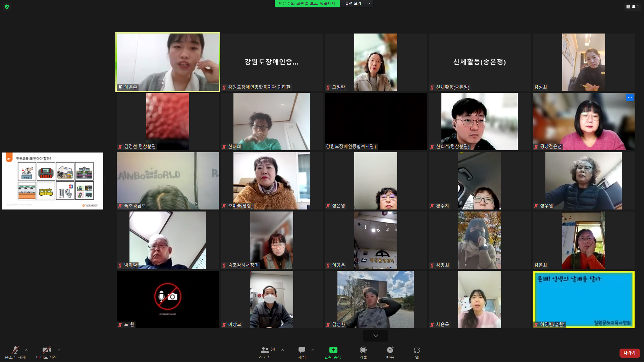Viewport: 644px width, 362px height.
Task: Expand audio options arrow beside mute
Action: tap(26, 350)
